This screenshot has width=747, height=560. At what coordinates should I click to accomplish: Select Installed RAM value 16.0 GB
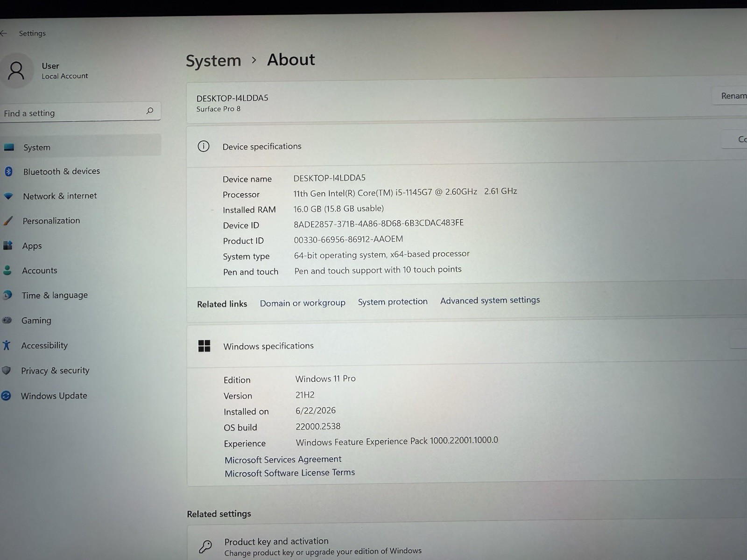point(338,209)
